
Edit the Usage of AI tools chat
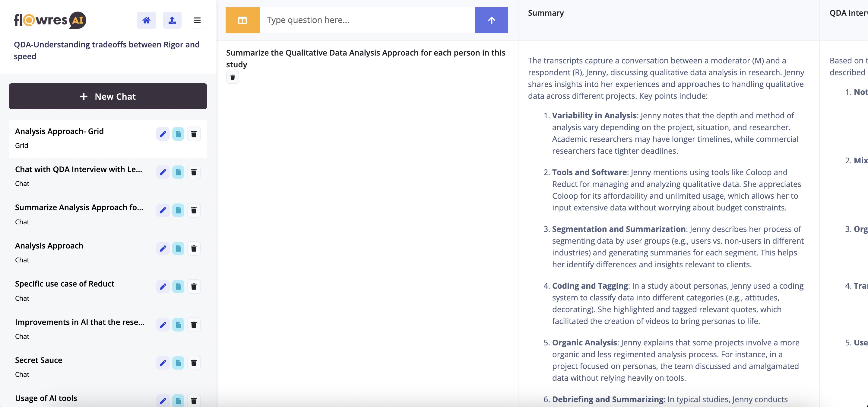[x=163, y=401]
